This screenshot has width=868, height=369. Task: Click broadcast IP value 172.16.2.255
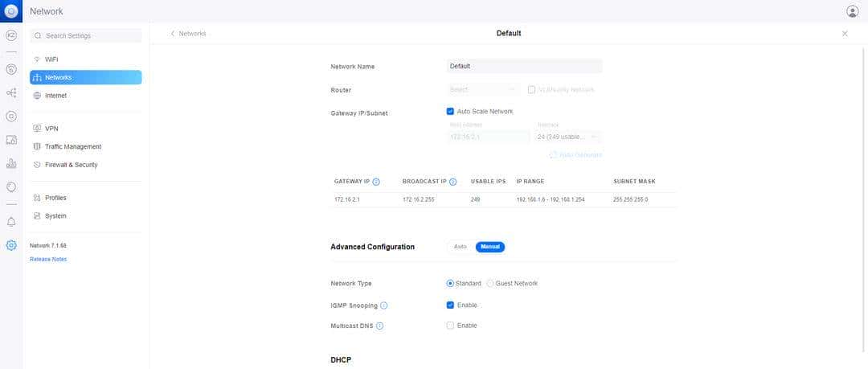click(419, 199)
